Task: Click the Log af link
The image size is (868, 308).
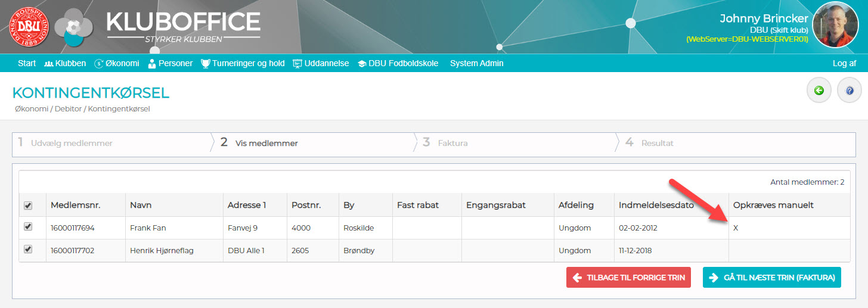Action: click(x=844, y=63)
